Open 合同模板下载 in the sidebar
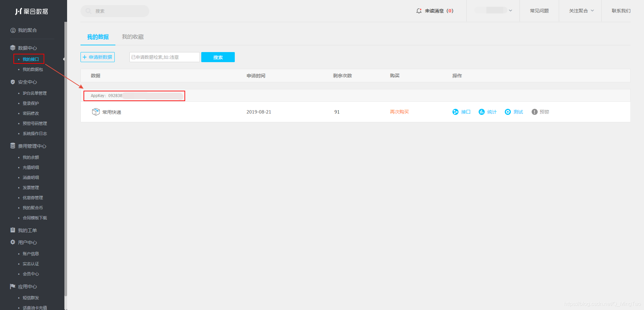The height and width of the screenshot is (310, 644). [35, 218]
